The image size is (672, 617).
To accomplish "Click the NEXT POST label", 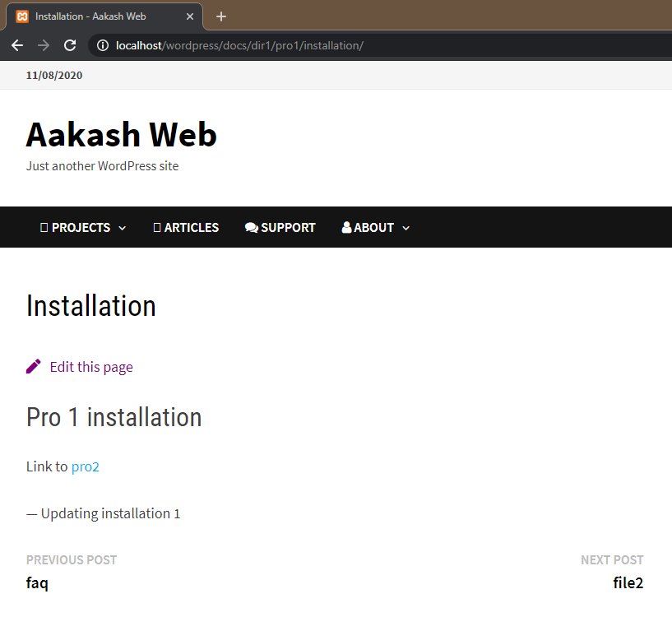I will click(612, 560).
